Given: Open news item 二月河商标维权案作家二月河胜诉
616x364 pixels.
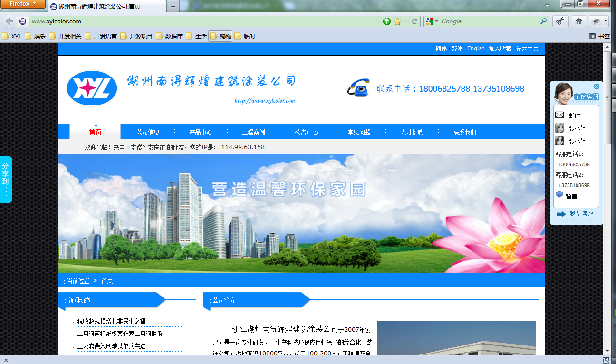Looking at the screenshot, I should click(x=120, y=334).
